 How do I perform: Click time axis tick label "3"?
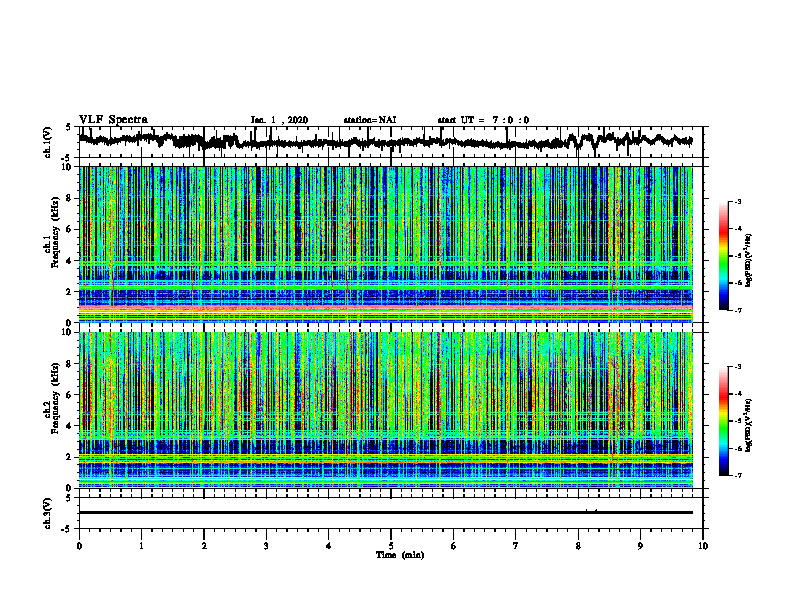[266, 546]
